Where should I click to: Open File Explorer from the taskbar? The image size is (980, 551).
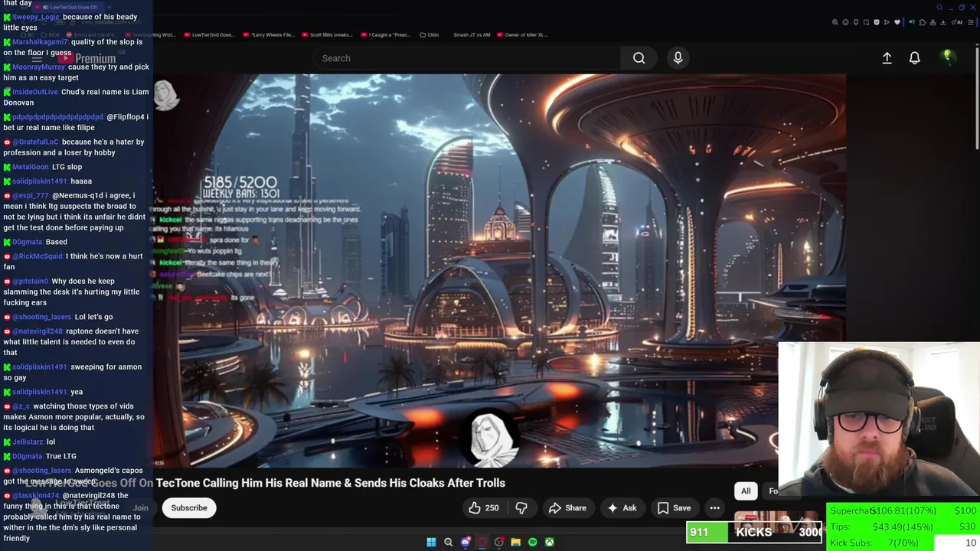(516, 542)
